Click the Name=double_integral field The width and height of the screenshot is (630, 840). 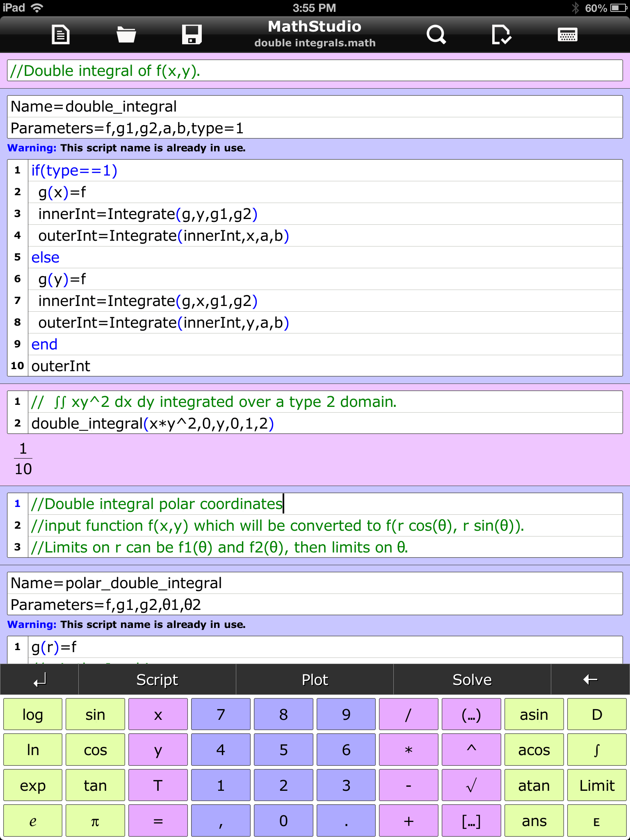pos(315,107)
